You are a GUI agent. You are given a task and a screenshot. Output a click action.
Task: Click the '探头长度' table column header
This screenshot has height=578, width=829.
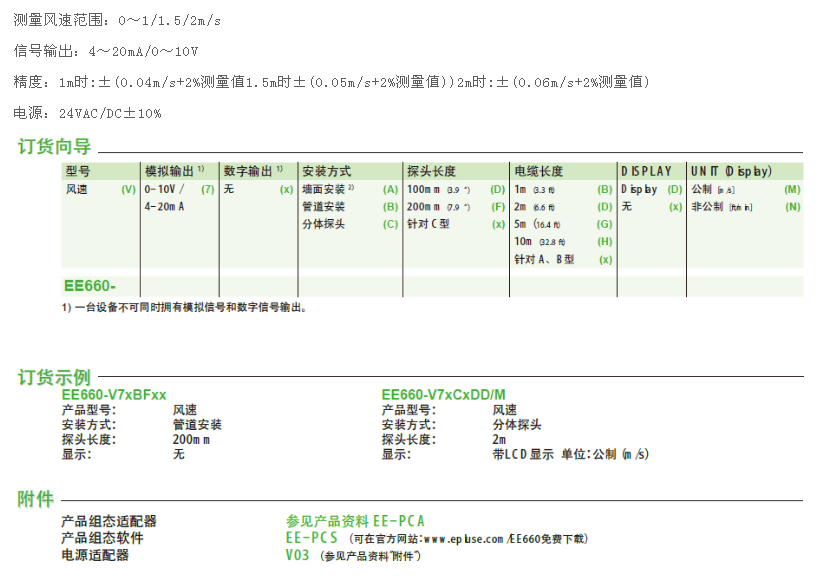(431, 171)
